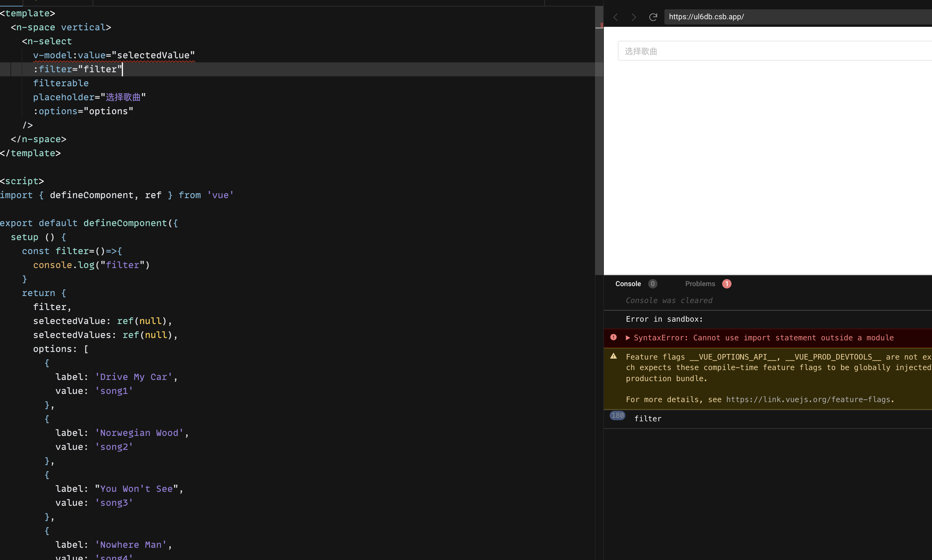Refresh the sandbox preview

pyautogui.click(x=653, y=17)
